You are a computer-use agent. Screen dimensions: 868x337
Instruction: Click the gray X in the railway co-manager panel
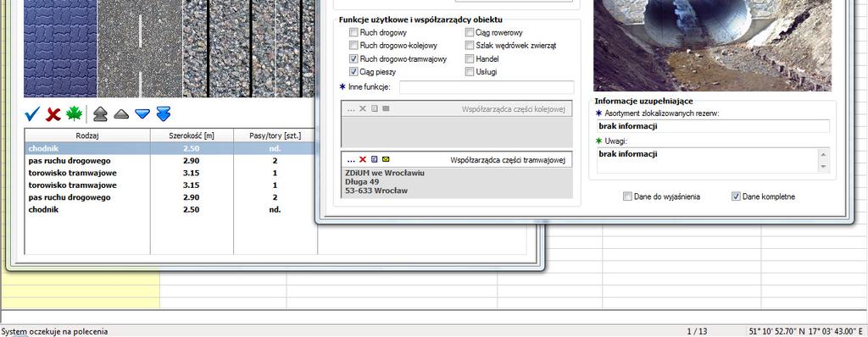click(363, 108)
